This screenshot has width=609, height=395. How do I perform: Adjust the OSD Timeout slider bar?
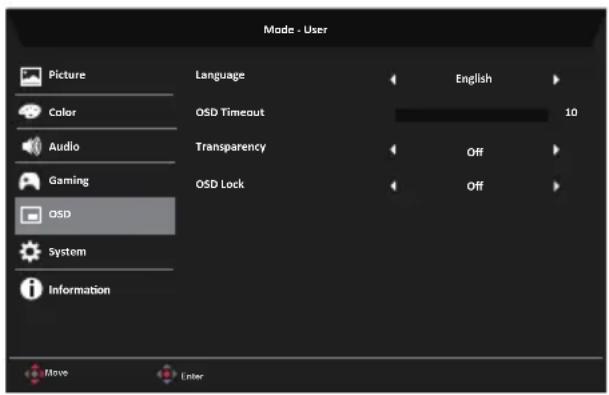pos(472,115)
